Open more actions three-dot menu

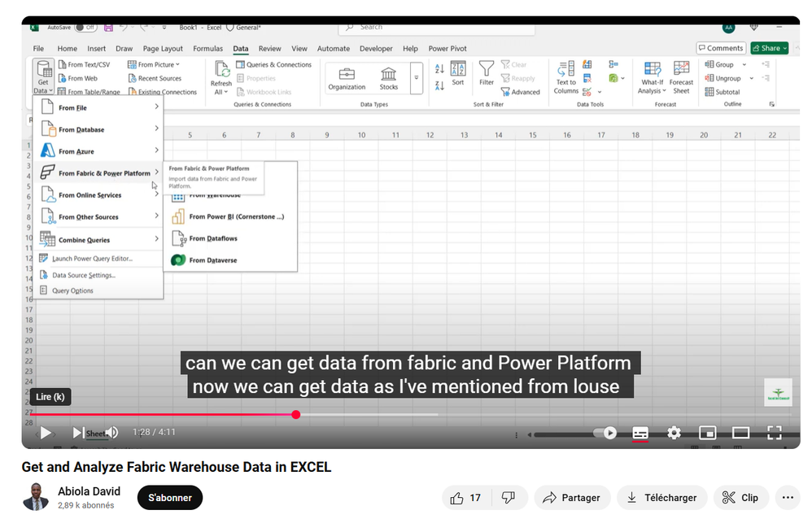click(x=788, y=498)
